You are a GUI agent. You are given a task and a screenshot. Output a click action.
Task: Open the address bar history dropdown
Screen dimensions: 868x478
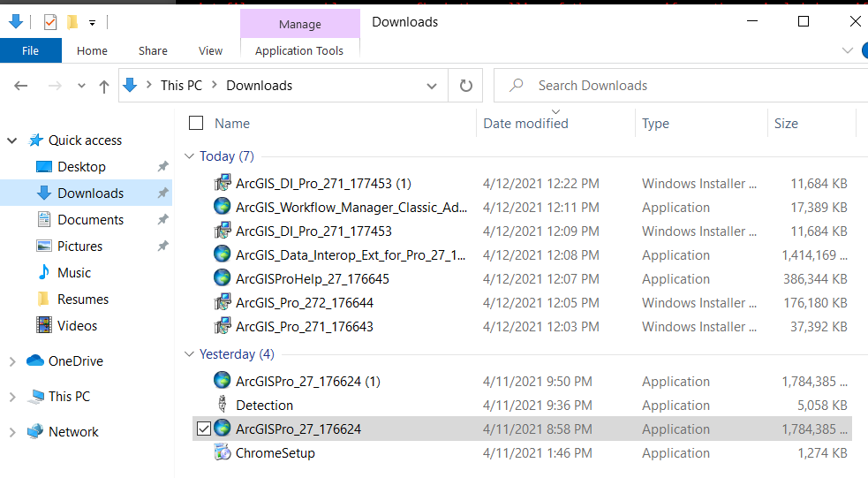click(432, 86)
